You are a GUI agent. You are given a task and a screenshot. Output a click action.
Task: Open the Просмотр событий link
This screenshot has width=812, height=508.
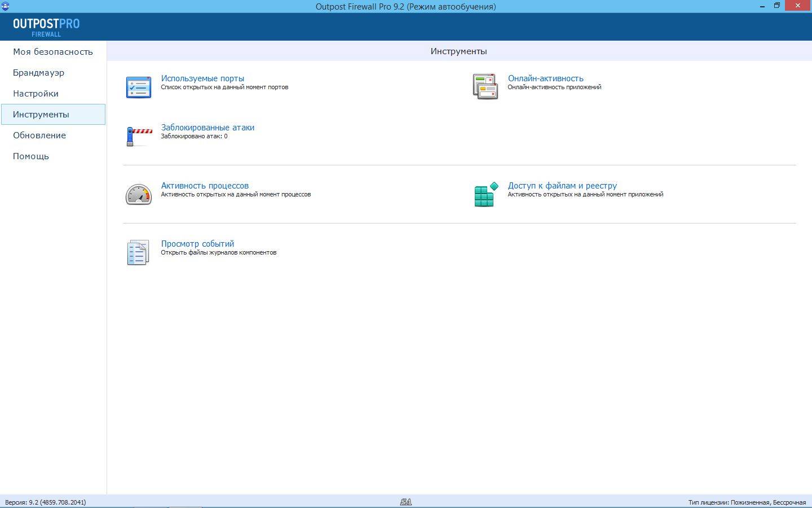coord(197,244)
